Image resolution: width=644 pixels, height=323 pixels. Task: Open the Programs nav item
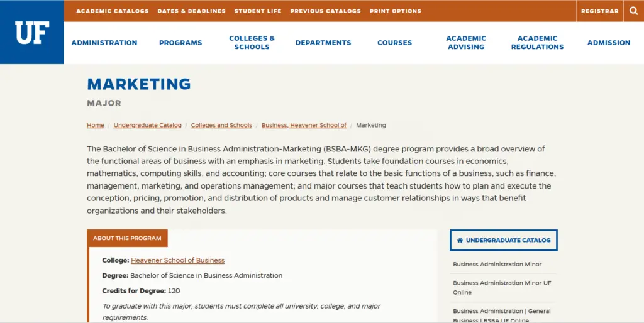coord(180,43)
